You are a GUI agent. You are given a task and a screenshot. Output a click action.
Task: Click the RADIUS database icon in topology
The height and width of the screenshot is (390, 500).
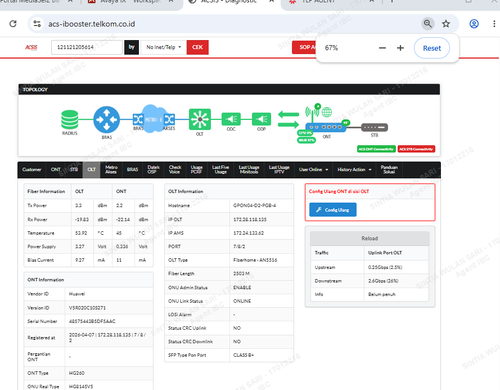70,120
